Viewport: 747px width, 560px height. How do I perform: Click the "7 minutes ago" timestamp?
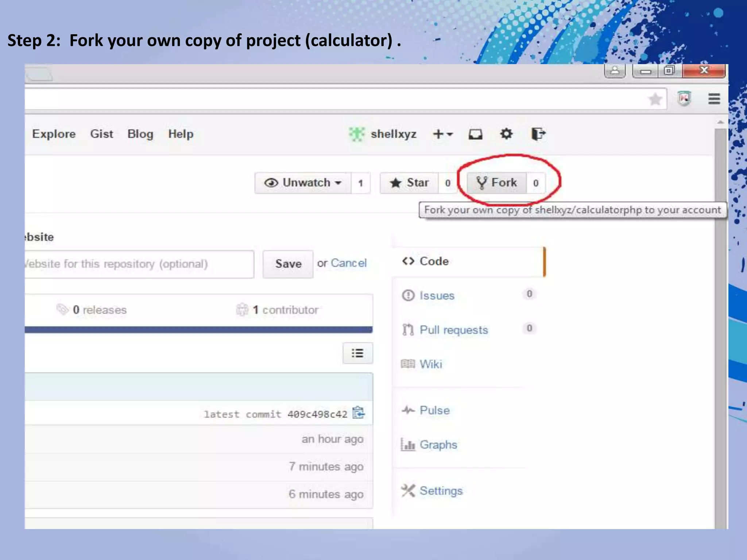coord(326,467)
